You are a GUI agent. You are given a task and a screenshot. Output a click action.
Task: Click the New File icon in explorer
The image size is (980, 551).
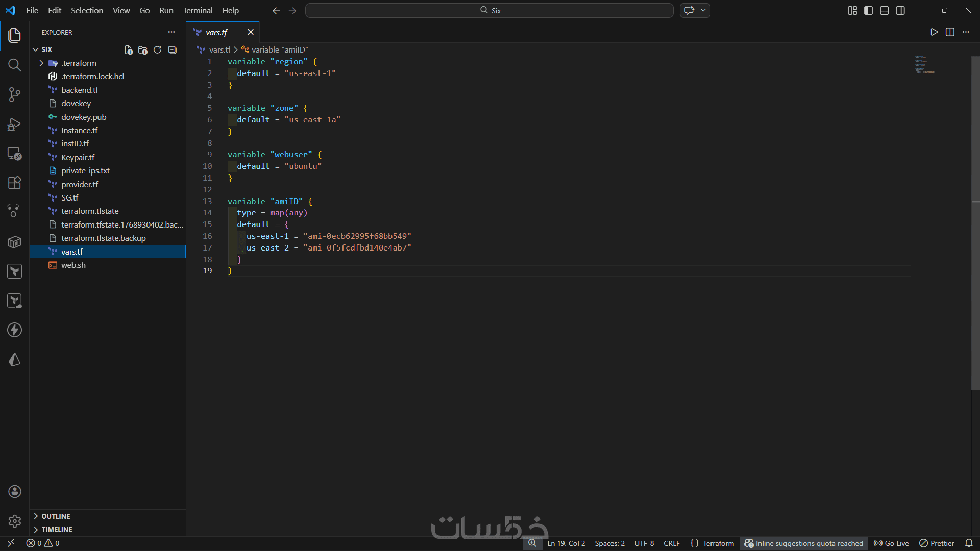point(129,49)
